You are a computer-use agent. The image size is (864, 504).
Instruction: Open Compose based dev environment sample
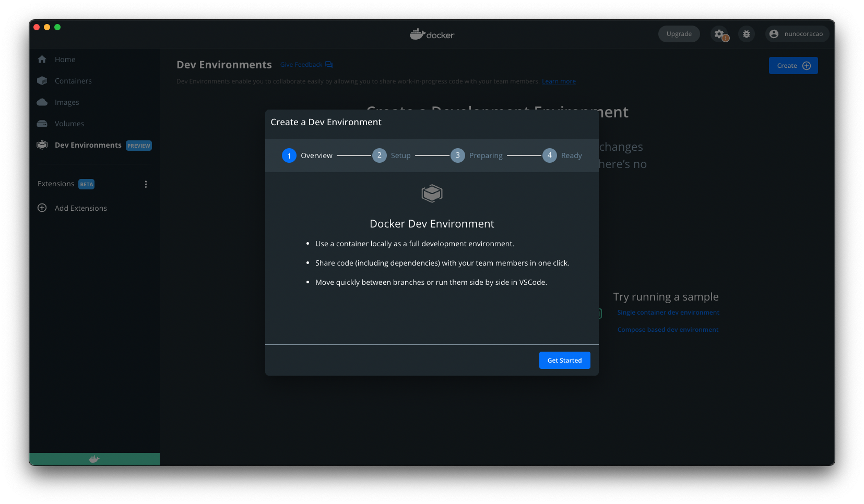click(668, 330)
